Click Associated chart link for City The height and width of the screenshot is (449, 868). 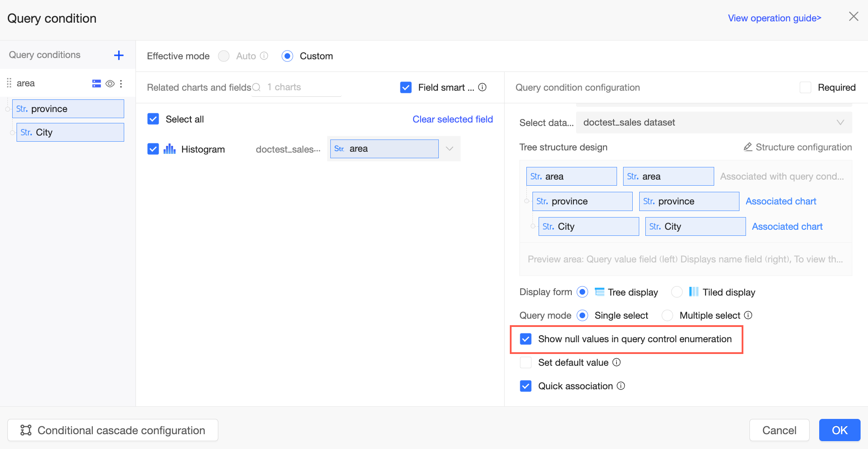click(x=787, y=226)
